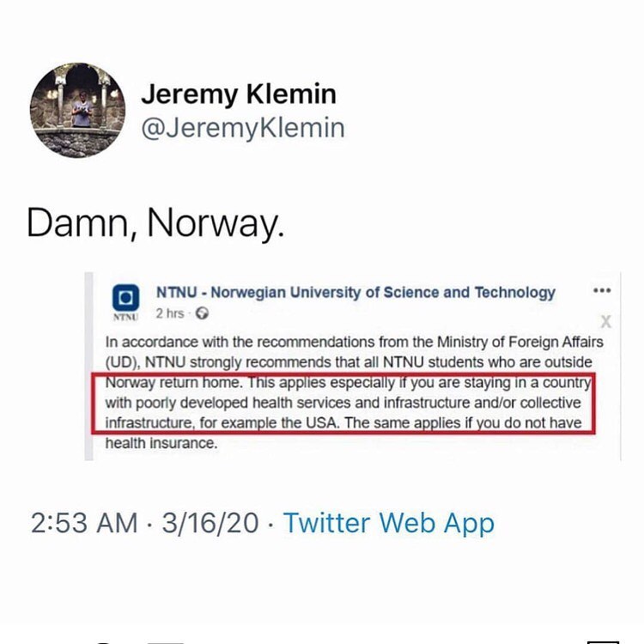Open the three-dot post options menu

tap(602, 290)
